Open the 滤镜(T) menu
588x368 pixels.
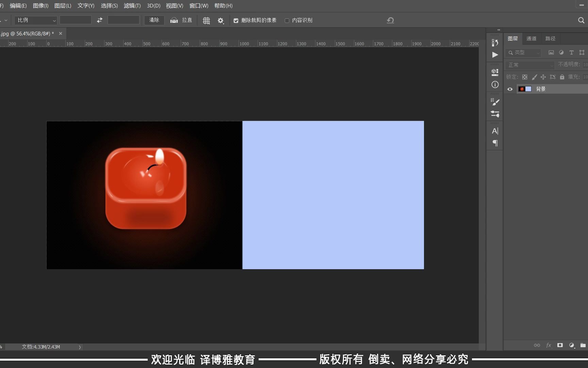(x=132, y=6)
